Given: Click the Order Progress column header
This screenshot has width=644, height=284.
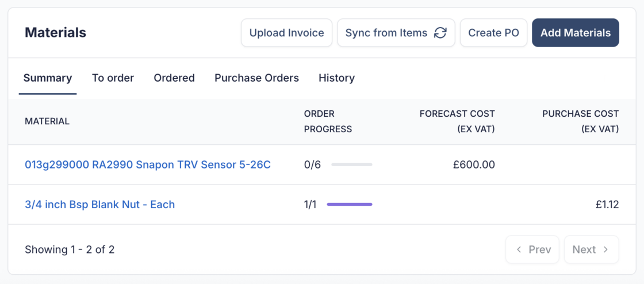Looking at the screenshot, I should pos(328,121).
